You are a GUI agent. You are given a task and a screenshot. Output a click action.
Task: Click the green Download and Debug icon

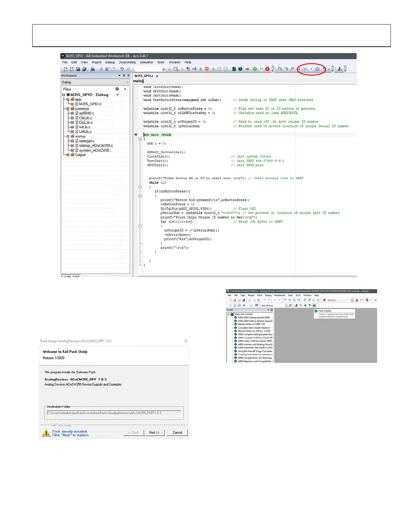255,69
